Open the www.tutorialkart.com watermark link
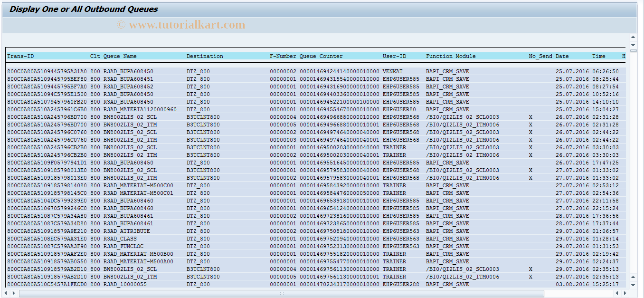 tap(181, 25)
